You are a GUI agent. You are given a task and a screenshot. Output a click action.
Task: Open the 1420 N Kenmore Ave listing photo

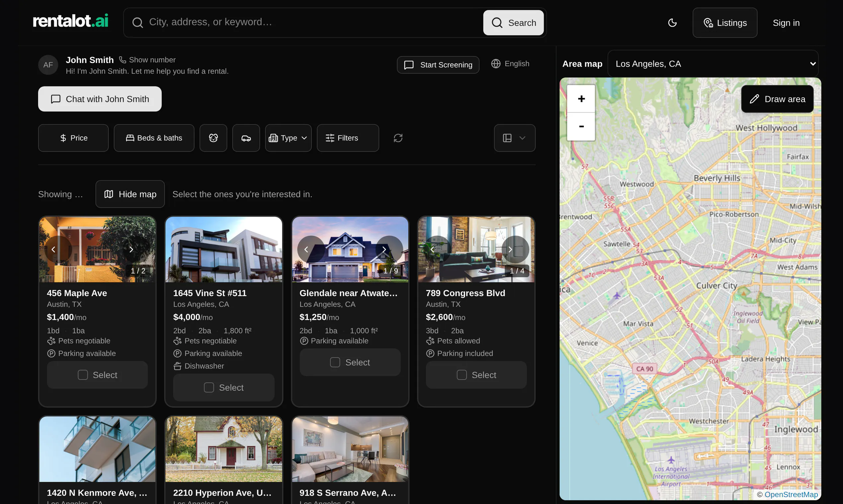[x=97, y=449]
